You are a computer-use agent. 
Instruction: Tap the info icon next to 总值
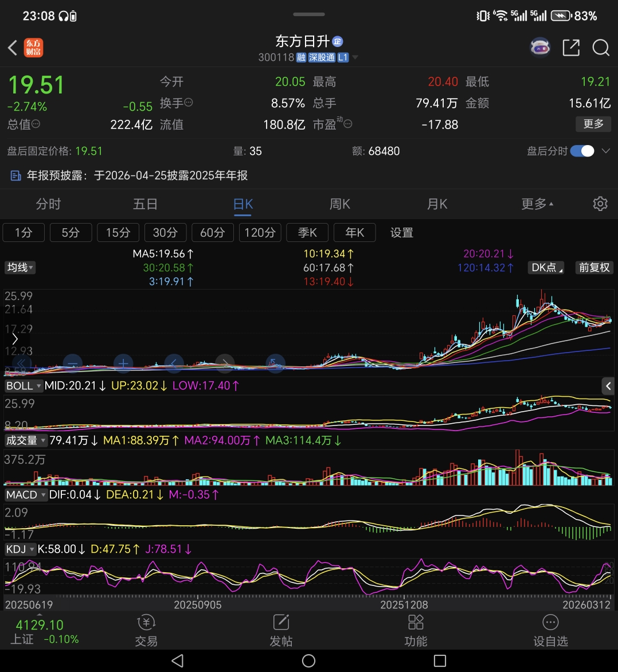tap(36, 124)
